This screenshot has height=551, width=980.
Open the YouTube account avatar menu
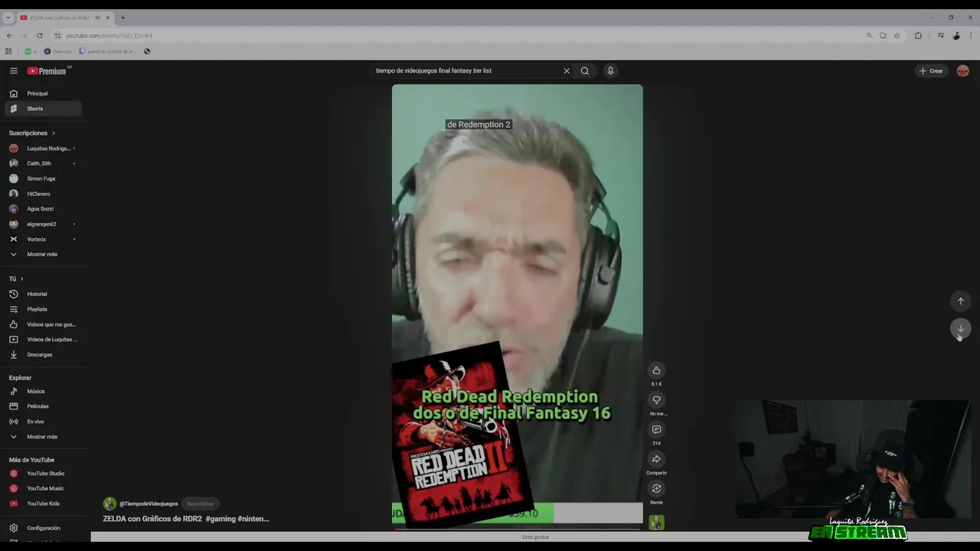point(963,70)
